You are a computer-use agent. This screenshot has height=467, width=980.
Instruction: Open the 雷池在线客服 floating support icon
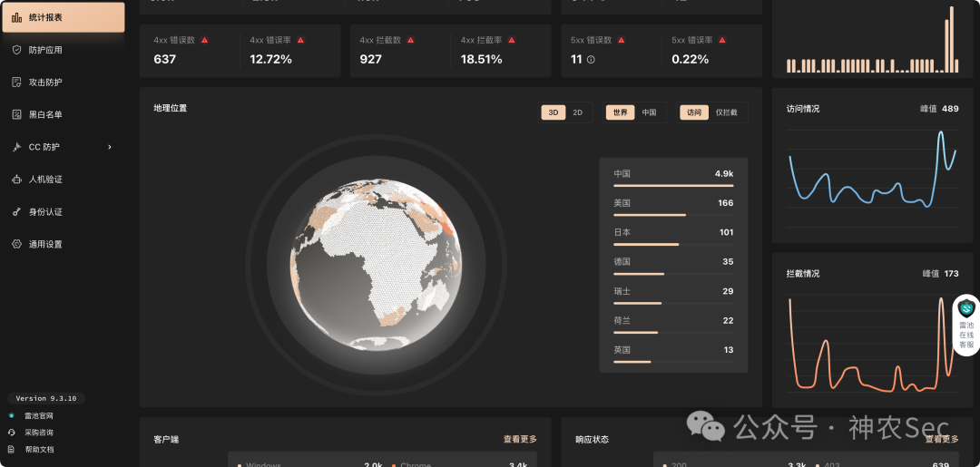[x=966, y=308]
